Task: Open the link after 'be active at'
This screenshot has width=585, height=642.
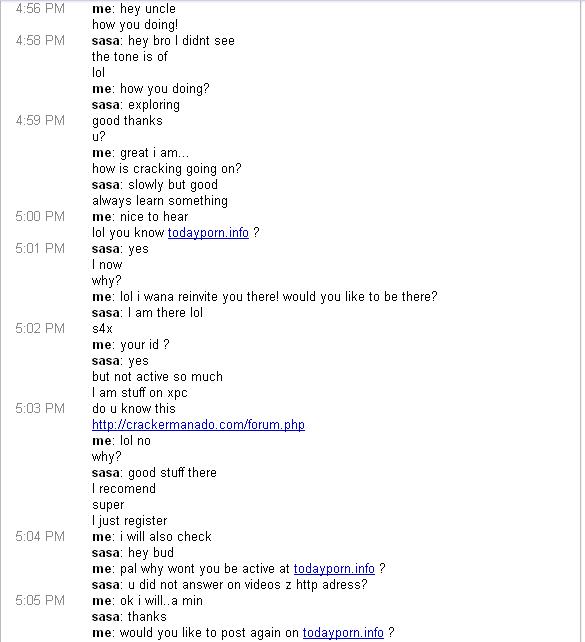Action: [334, 568]
